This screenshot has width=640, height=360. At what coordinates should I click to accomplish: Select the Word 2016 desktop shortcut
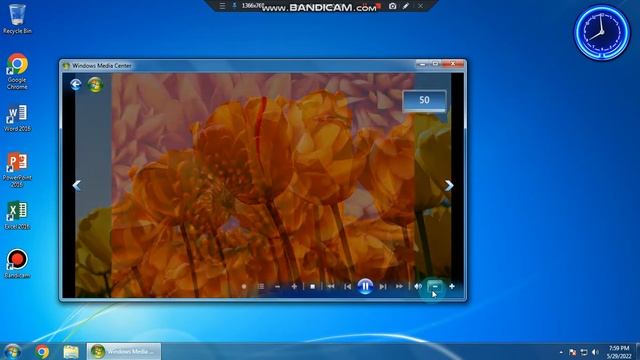[17, 118]
